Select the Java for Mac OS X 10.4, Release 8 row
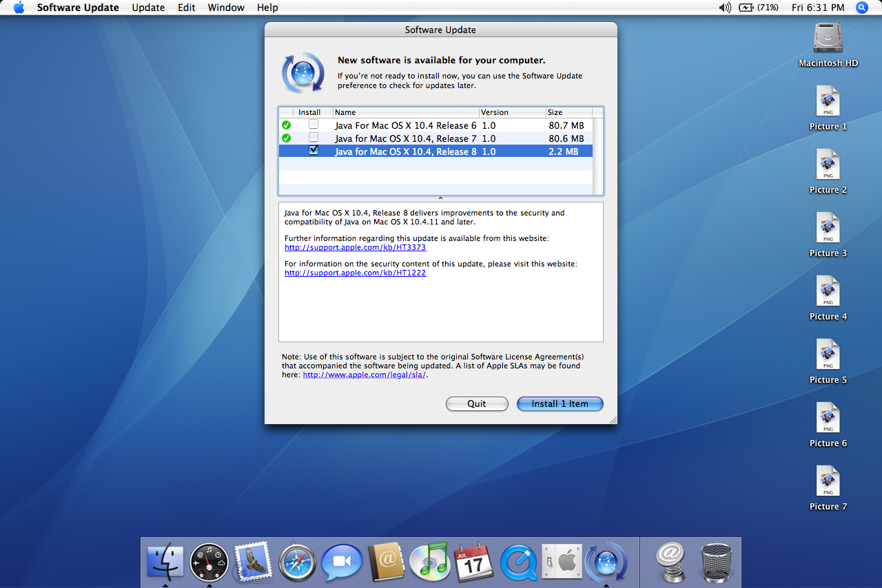 [x=435, y=151]
